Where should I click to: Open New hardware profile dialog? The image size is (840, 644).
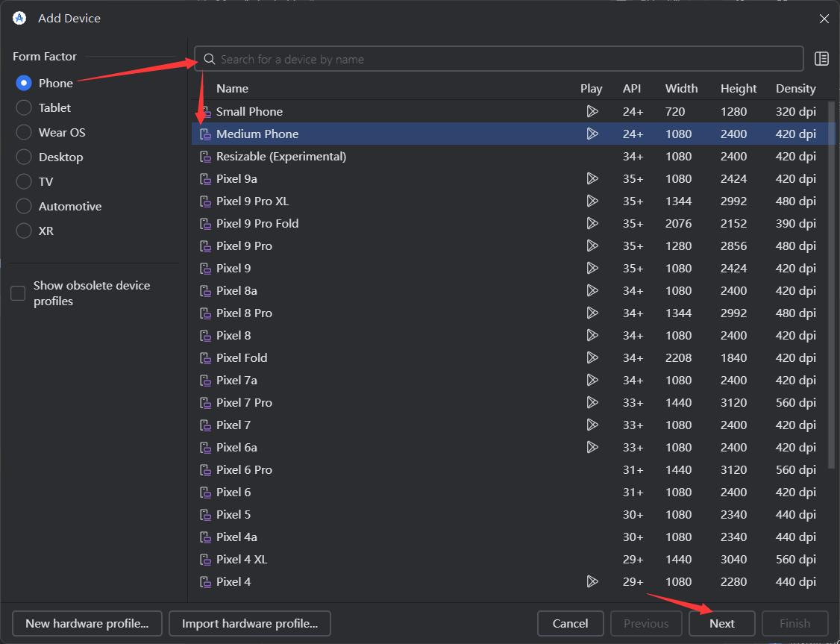(87, 624)
